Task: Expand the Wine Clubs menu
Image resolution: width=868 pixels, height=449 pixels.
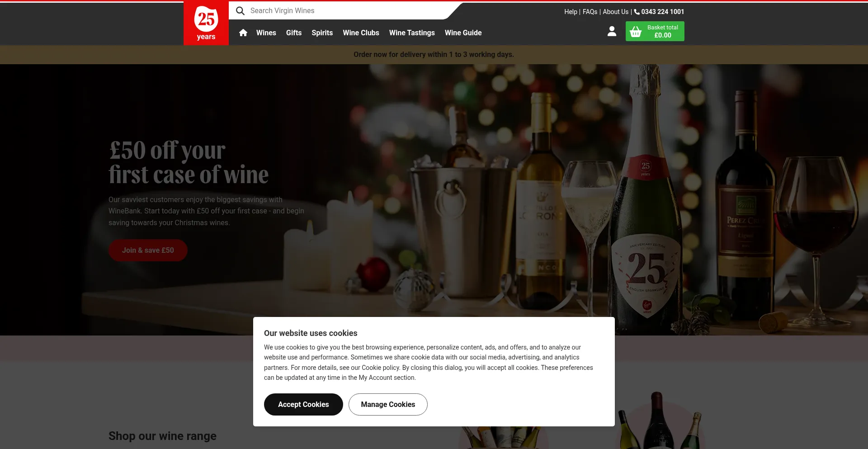Action: [361, 33]
